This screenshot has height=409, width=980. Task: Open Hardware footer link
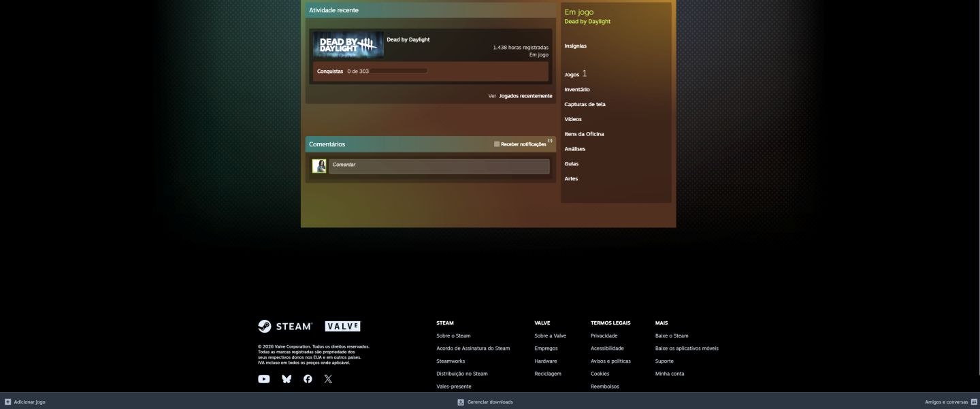tap(546, 361)
